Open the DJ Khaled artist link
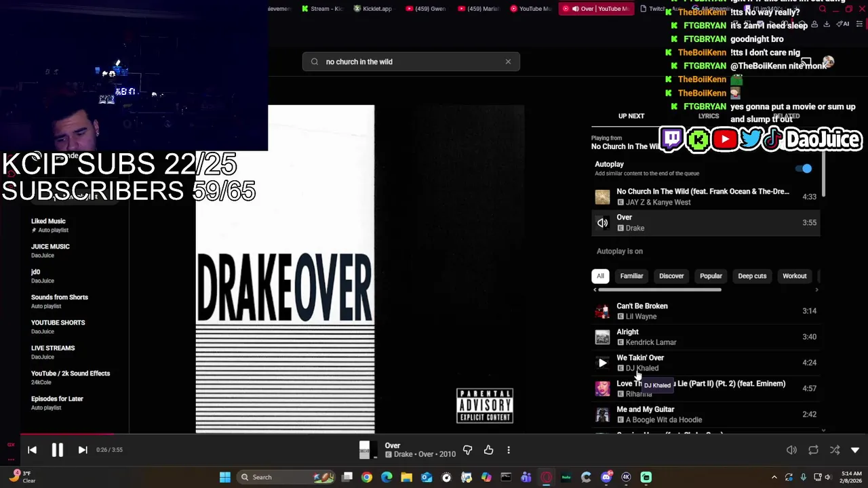The height and width of the screenshot is (488, 868). 642,368
